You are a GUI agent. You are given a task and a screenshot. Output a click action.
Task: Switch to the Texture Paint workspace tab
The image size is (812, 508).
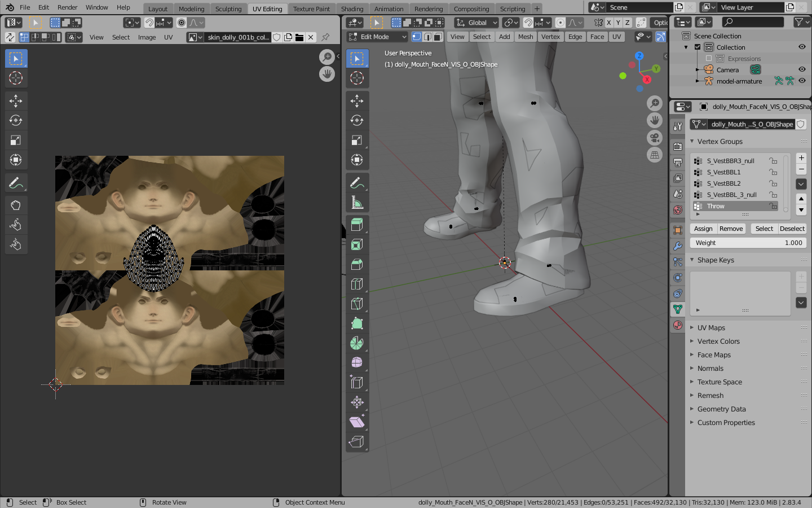[x=311, y=8]
